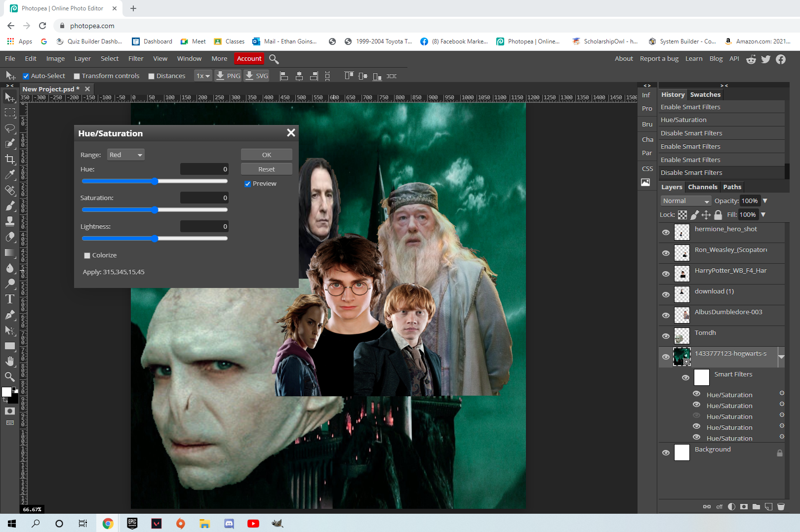Screen dimensions: 800x532
Task: Uncheck Preview in Hue/Saturation dialog
Action: coord(247,184)
